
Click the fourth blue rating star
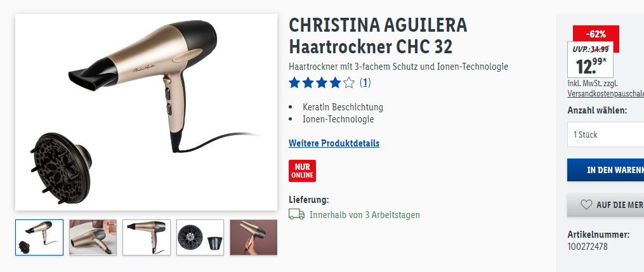(335, 83)
